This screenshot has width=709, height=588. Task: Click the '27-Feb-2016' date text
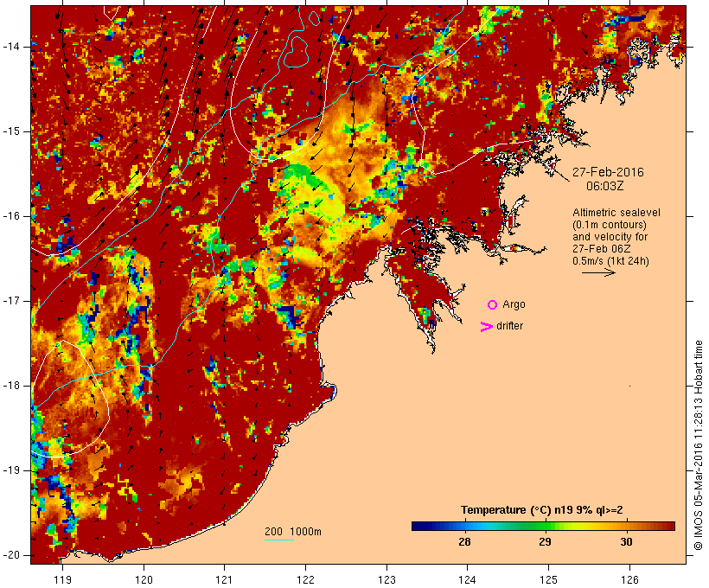pyautogui.click(x=608, y=172)
